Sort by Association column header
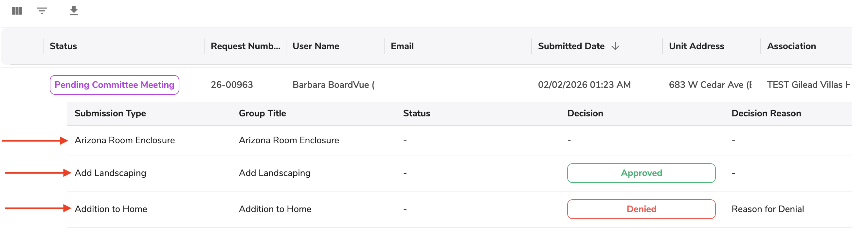Viewport: 868px width, 238px height. point(791,46)
